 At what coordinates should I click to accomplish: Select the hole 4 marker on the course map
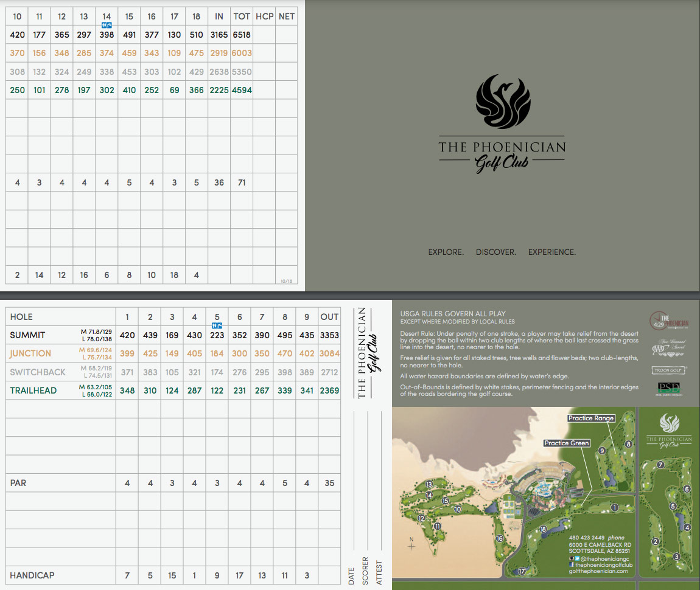[687, 527]
